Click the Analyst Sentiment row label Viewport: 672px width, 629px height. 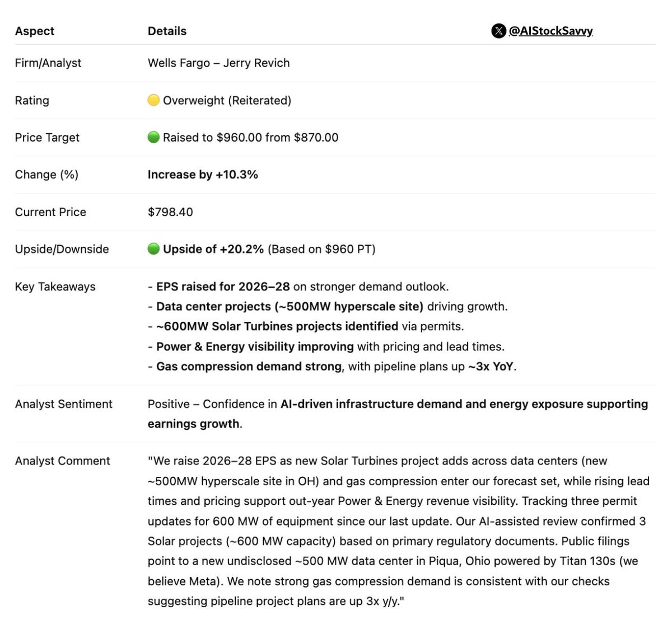coord(63,404)
